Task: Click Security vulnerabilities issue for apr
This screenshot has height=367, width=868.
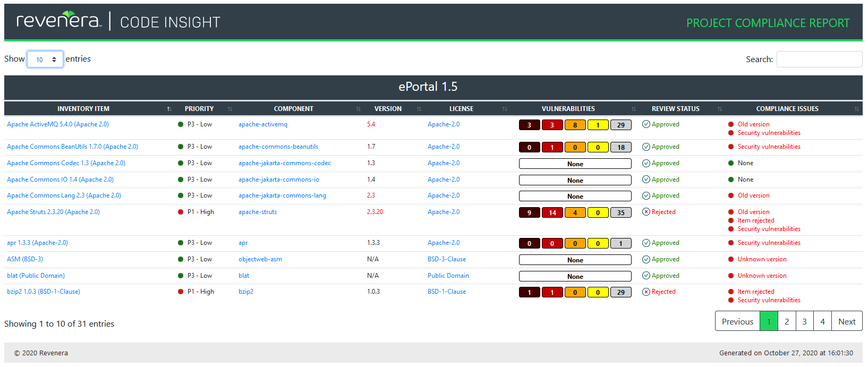Action: tap(769, 243)
